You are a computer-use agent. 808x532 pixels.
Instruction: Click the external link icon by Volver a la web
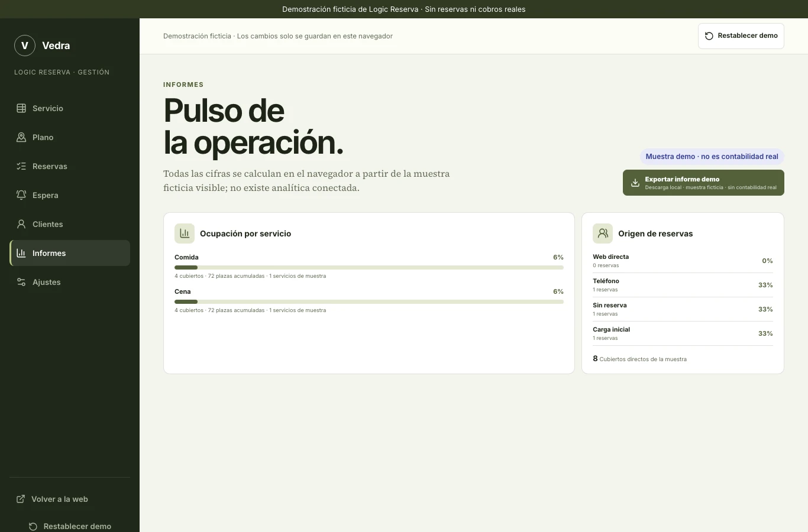21,499
